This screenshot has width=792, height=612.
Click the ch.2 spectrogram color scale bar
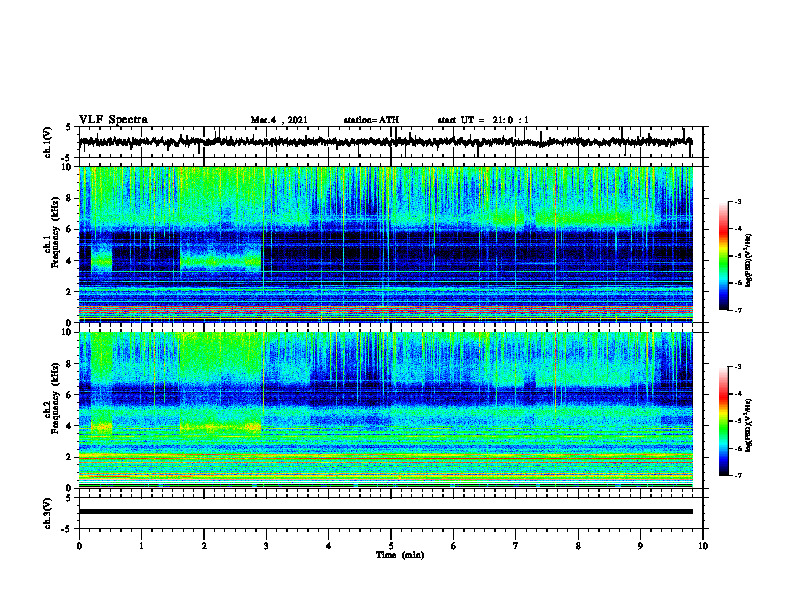(x=723, y=421)
